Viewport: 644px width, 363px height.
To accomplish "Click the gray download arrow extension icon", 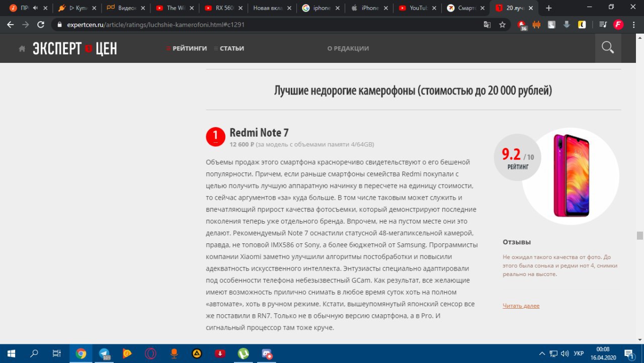I will point(567,25).
